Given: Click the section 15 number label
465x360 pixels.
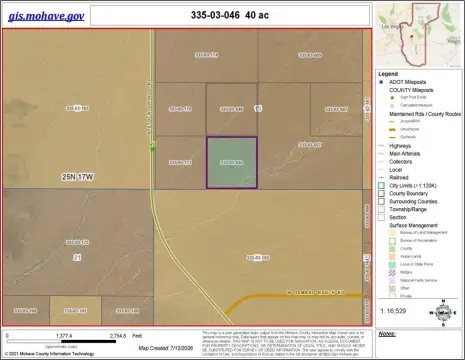Looking at the screenshot, I should (x=258, y=108).
